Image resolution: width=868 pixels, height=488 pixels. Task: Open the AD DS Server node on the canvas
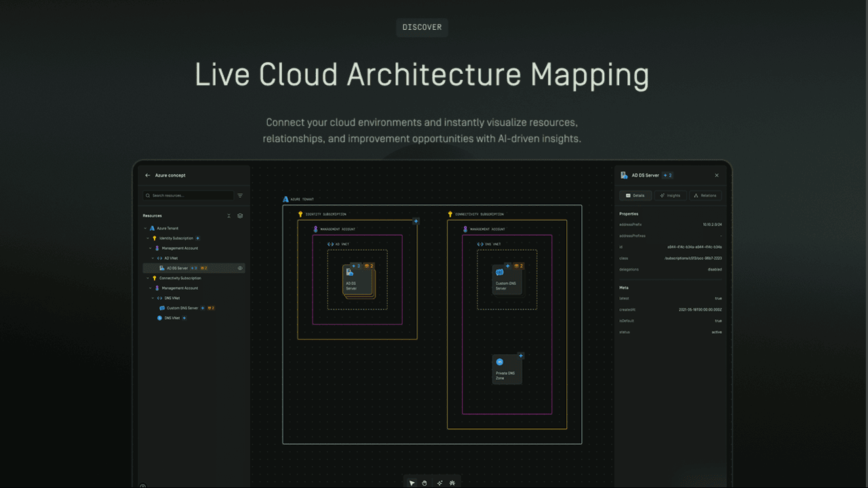coord(357,279)
